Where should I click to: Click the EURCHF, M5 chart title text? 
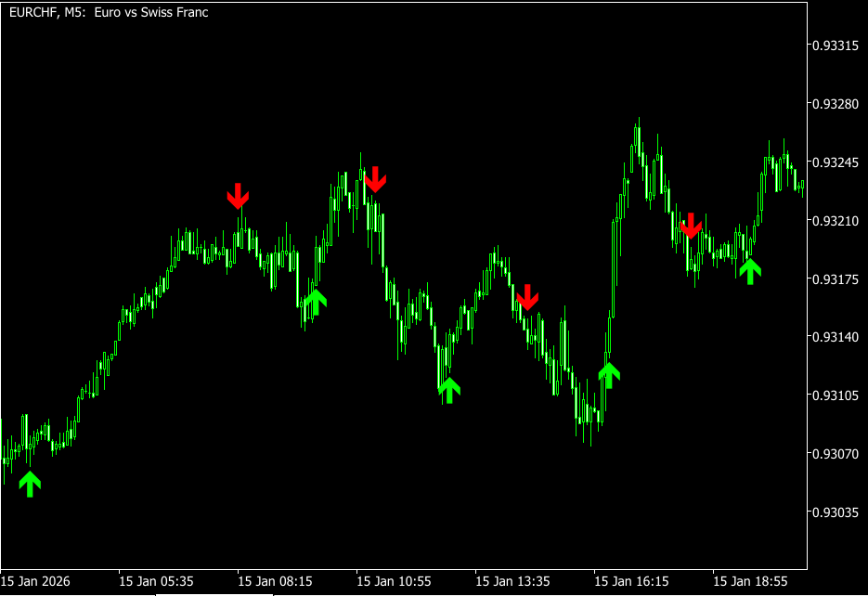tap(109, 12)
